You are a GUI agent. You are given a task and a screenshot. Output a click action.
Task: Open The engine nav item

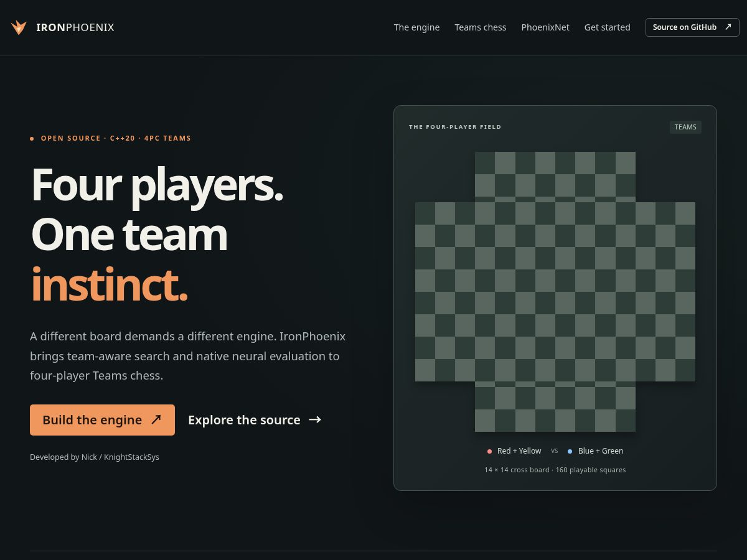(x=416, y=27)
